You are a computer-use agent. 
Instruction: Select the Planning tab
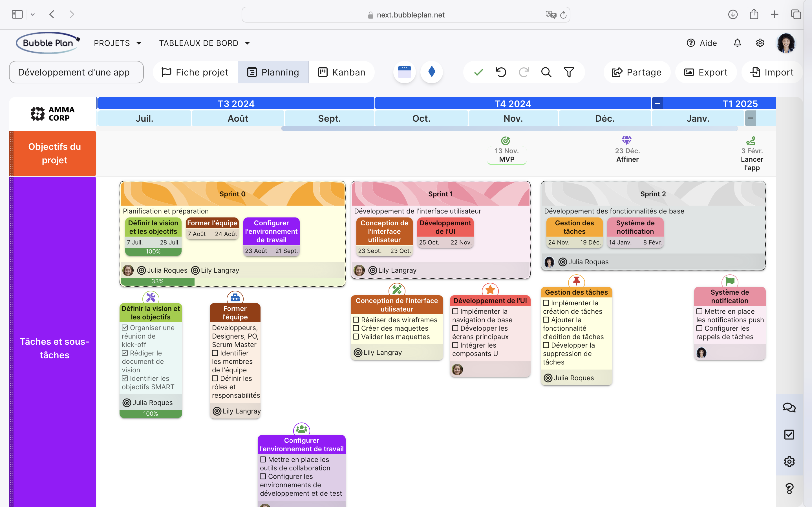(273, 72)
